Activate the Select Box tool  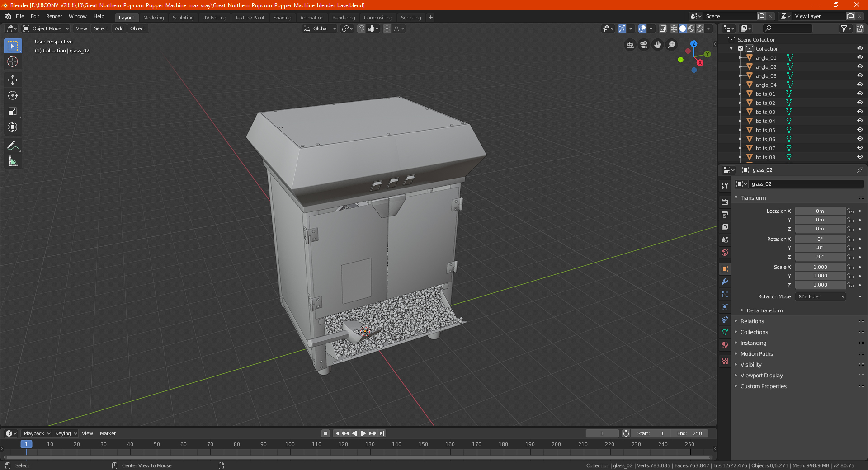click(13, 46)
